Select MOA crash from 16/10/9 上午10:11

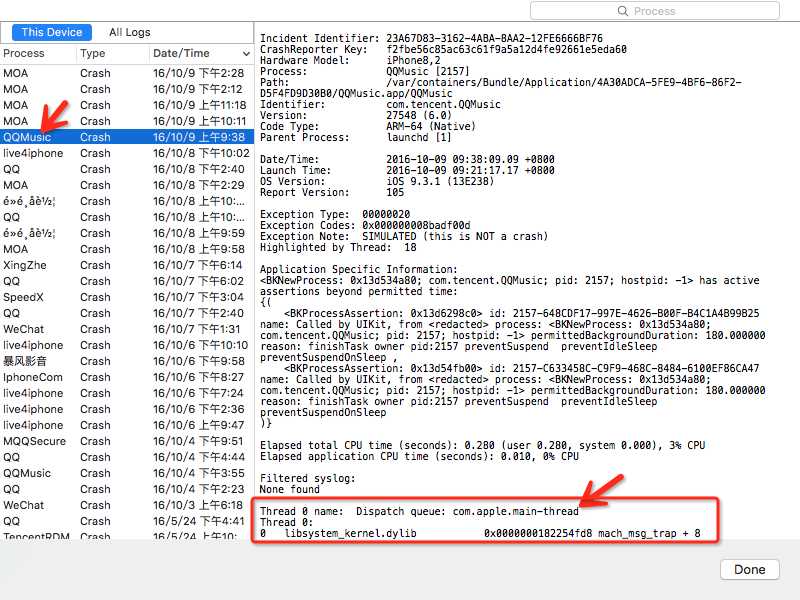(127, 121)
